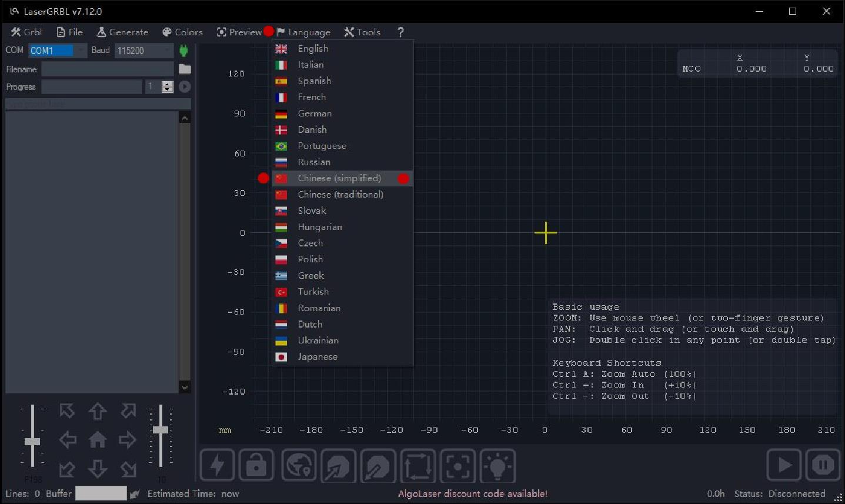This screenshot has width=845, height=504.
Task: Click the command log scrollbar down arrow
Action: click(185, 387)
